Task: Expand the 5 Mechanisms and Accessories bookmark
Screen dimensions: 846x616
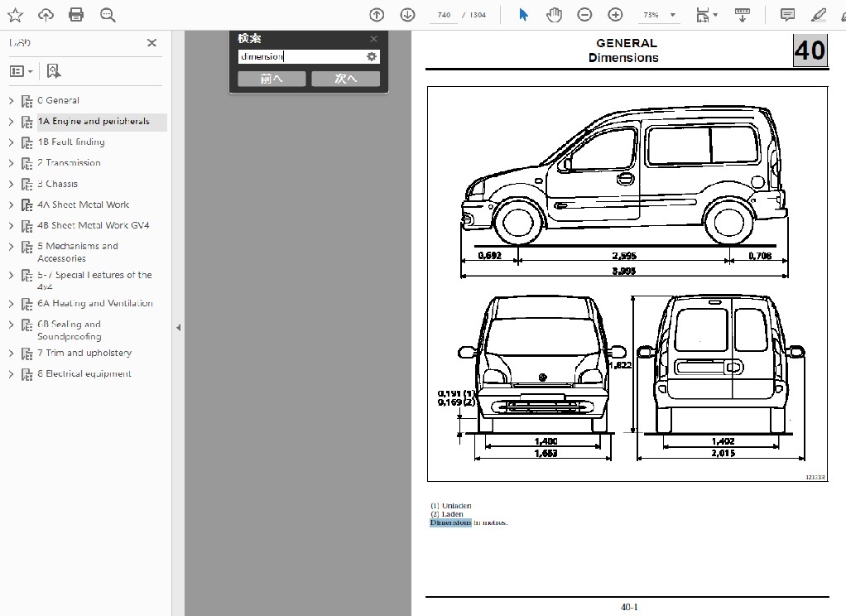Action: click(12, 246)
